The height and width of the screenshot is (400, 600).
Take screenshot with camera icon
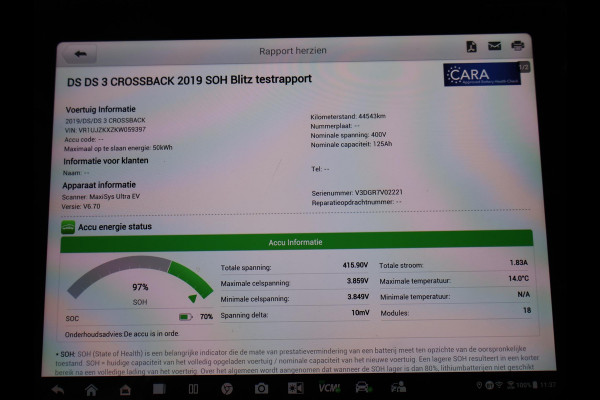click(261, 388)
